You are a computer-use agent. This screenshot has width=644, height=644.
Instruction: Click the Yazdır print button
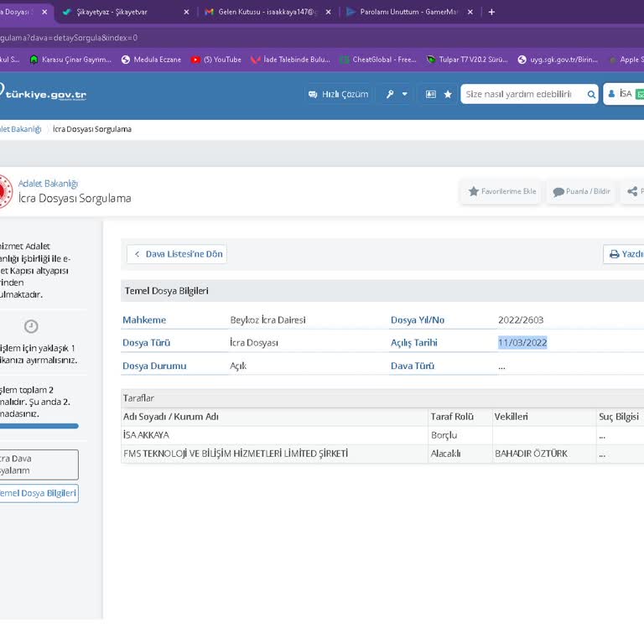tap(626, 254)
